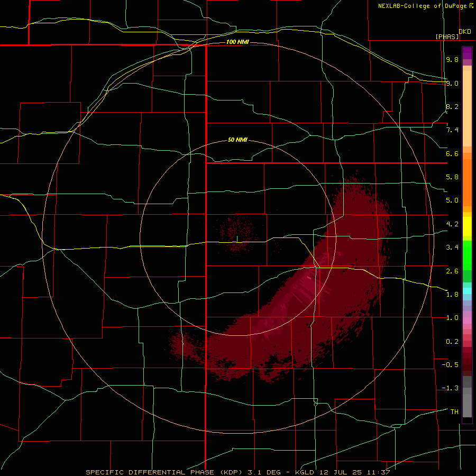Click the DKD label above the color scale
Image resolution: width=476 pixels, height=476 pixels.
465,32
